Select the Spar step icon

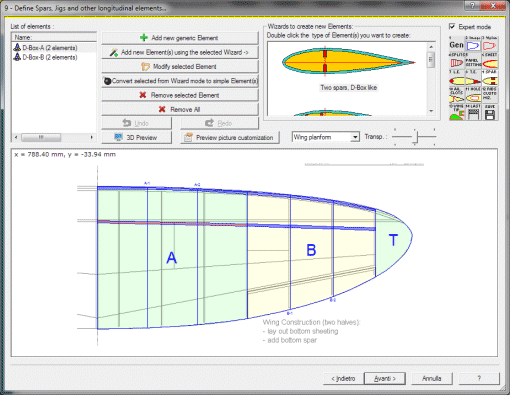(490, 78)
